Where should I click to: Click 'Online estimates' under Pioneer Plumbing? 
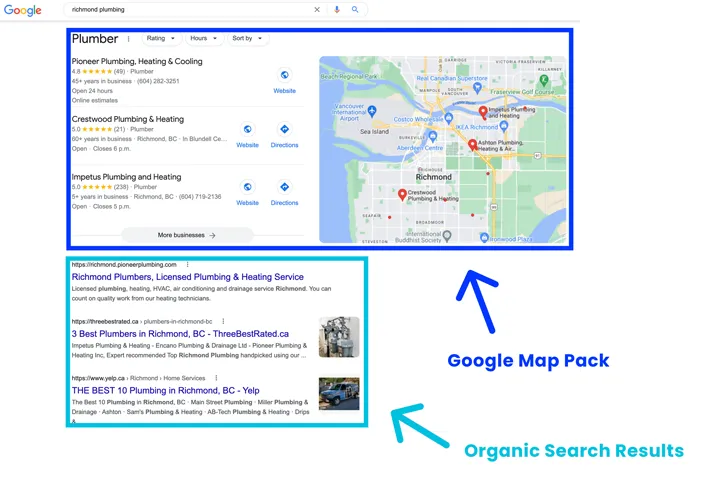coord(95,101)
